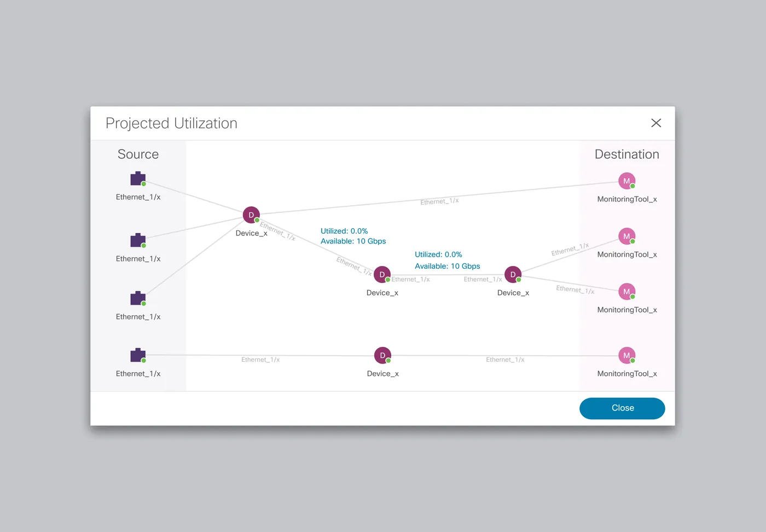Click the second MonitoringTool_x node from top
Image resolution: width=766 pixels, height=532 pixels.
626,236
